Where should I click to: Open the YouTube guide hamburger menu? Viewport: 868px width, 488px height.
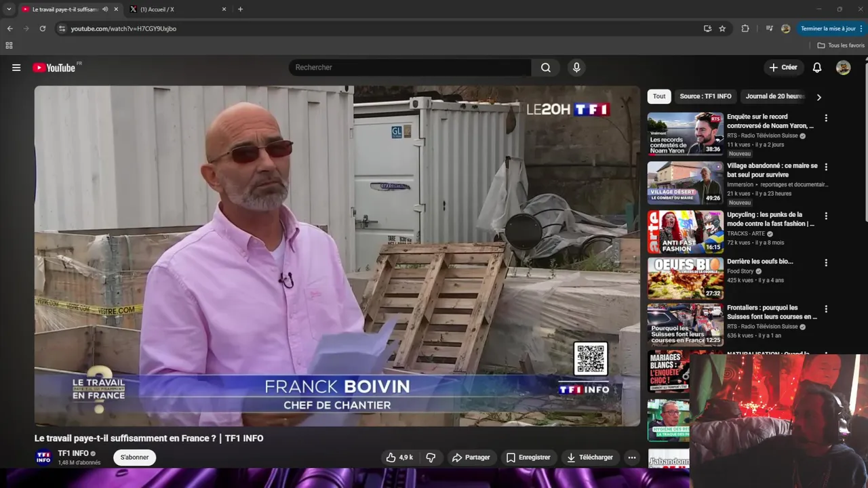tap(16, 67)
